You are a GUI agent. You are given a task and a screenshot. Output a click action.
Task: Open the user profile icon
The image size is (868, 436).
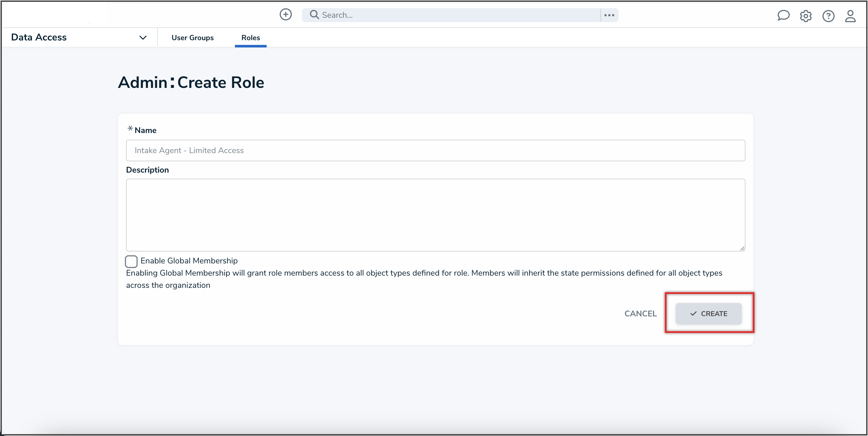[x=850, y=16]
